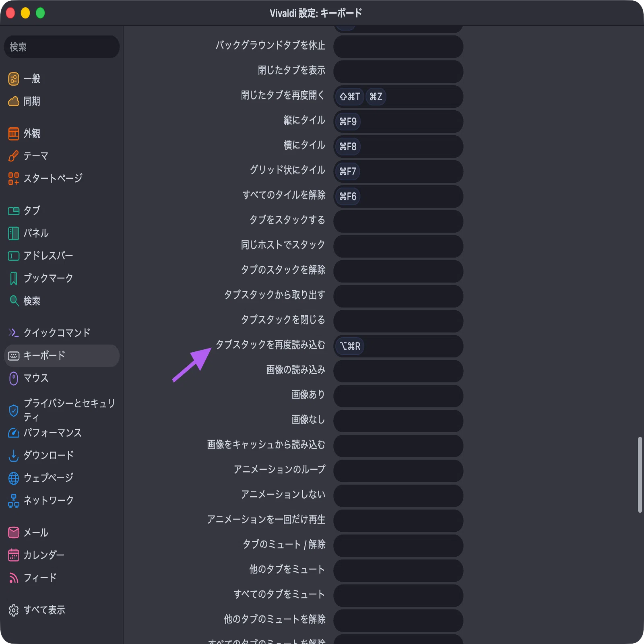Click shortcut field for すべてのタブをミュート

(x=398, y=596)
